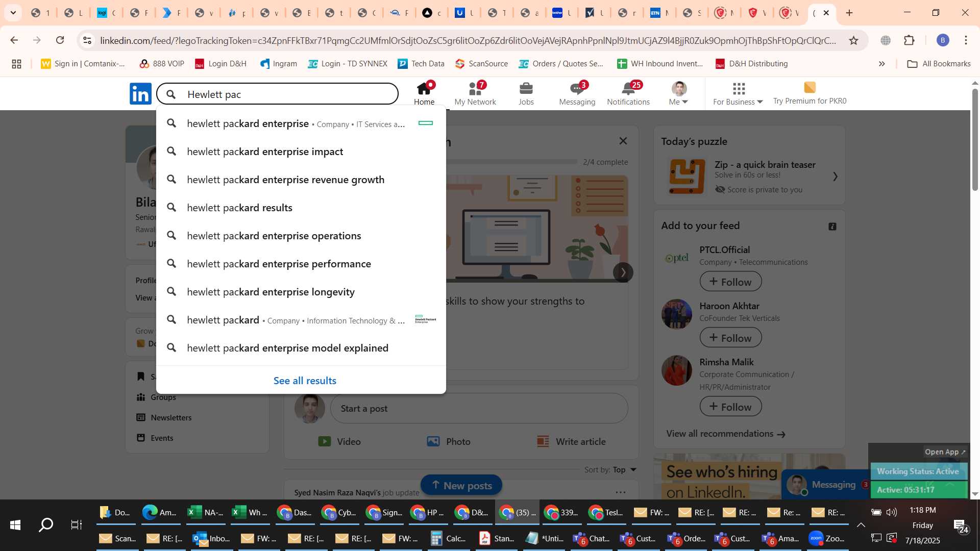Follow PTCL.Official
The width and height of the screenshot is (980, 551).
pyautogui.click(x=730, y=282)
